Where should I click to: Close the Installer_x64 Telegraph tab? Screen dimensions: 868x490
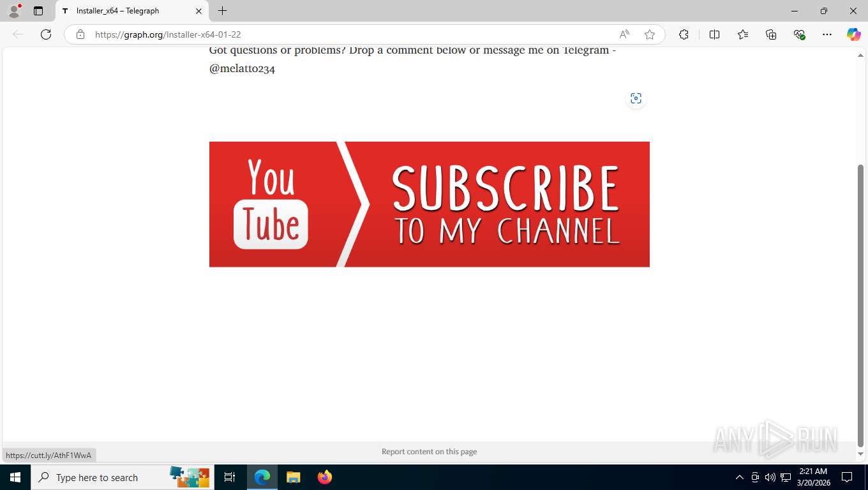point(198,11)
